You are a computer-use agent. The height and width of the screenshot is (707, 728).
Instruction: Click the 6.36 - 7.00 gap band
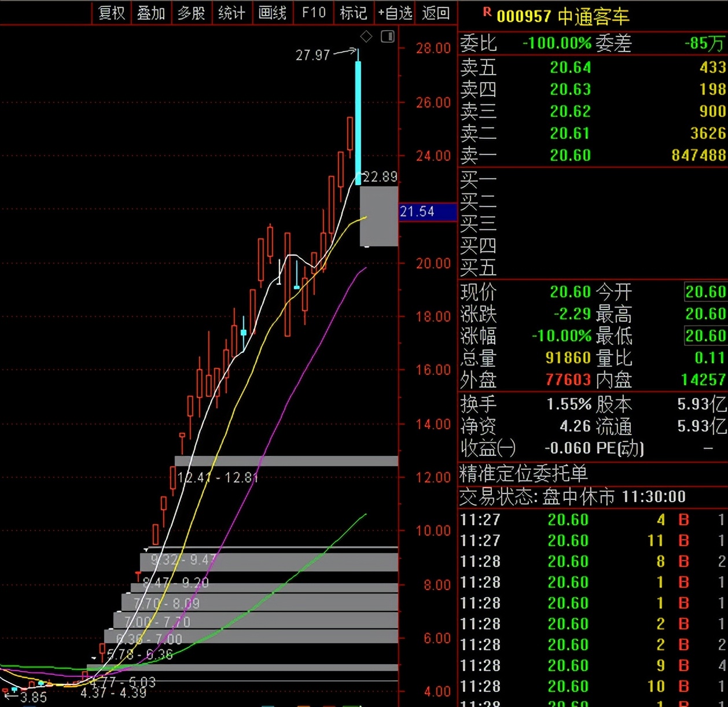(x=149, y=639)
